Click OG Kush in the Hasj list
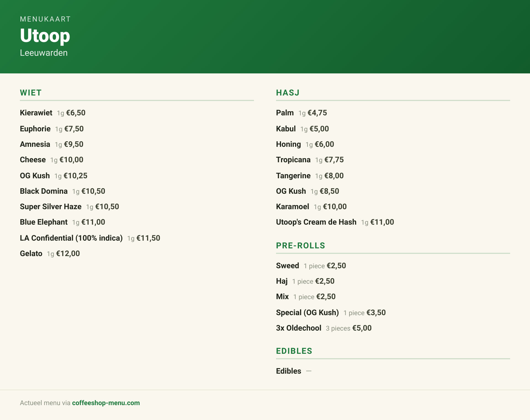Image resolution: width=530 pixels, height=420 pixels. click(291, 191)
